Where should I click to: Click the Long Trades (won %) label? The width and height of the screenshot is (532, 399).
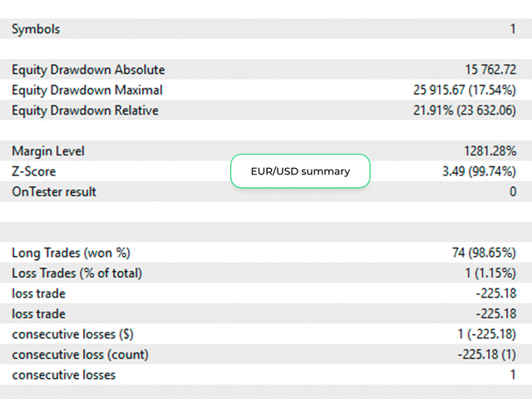tap(71, 253)
